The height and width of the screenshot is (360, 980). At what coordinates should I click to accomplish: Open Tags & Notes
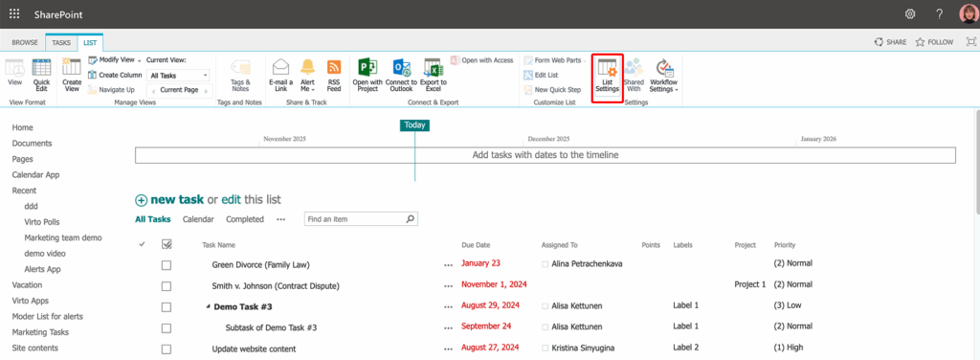coord(240,77)
